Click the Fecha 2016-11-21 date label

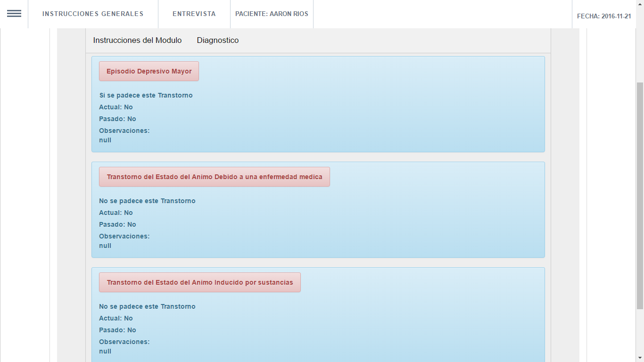(603, 16)
